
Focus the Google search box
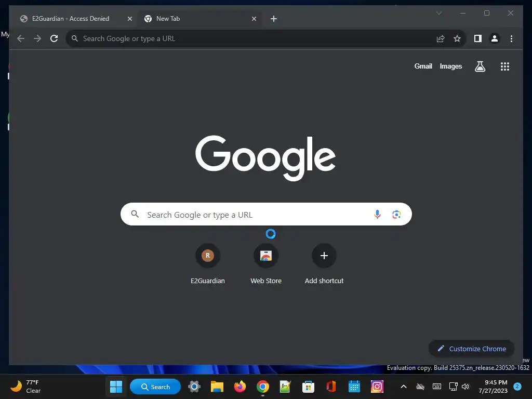click(x=266, y=215)
